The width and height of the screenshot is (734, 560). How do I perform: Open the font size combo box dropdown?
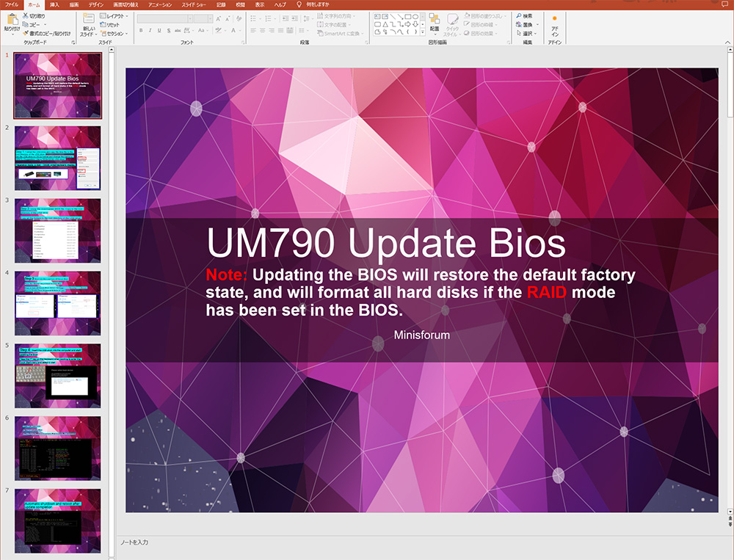click(x=210, y=19)
